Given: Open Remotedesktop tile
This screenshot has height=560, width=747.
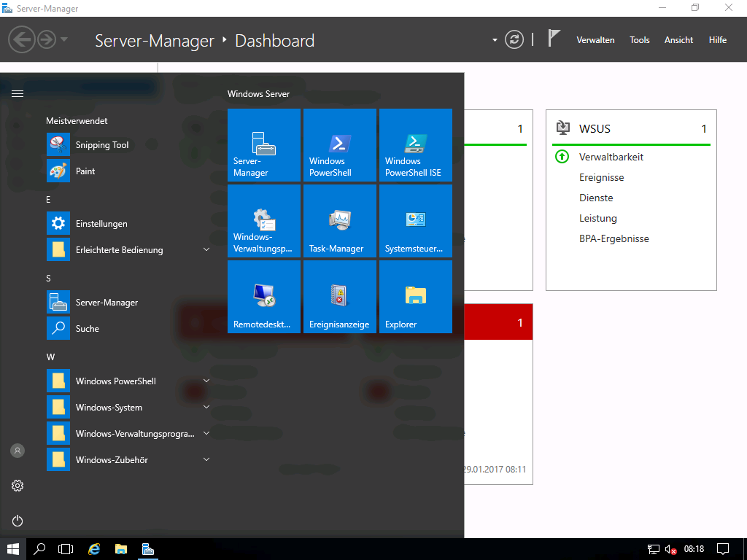Looking at the screenshot, I should coord(264,297).
